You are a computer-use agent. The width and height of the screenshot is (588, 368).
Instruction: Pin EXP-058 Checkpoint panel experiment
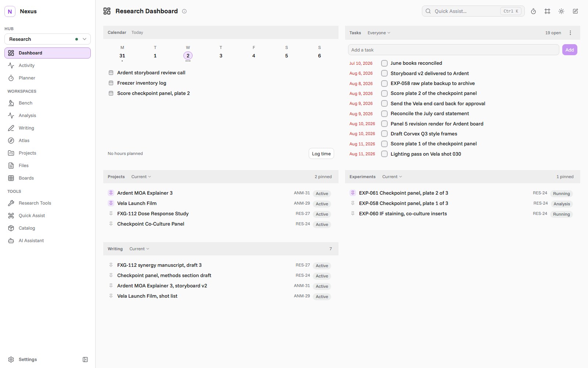click(x=353, y=203)
